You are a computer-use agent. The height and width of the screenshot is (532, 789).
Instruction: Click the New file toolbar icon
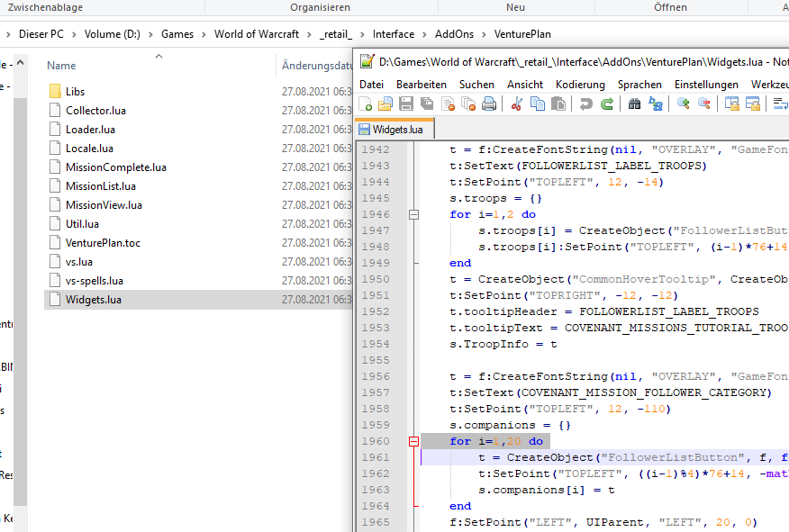(367, 104)
